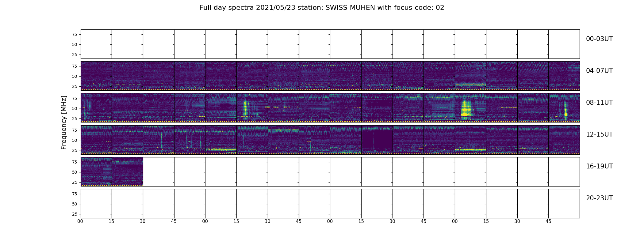Click the 75 tick label of the 00-03UT row

[75, 34]
